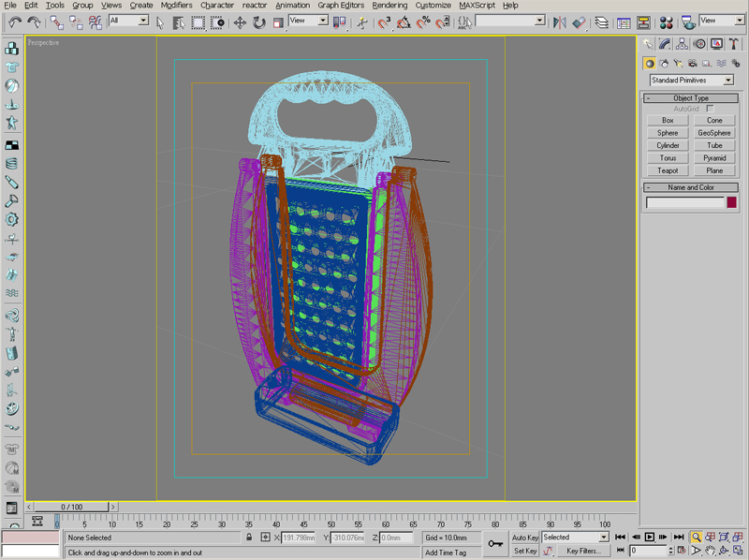Select the Shapes category icon
749x560 pixels.
point(664,63)
